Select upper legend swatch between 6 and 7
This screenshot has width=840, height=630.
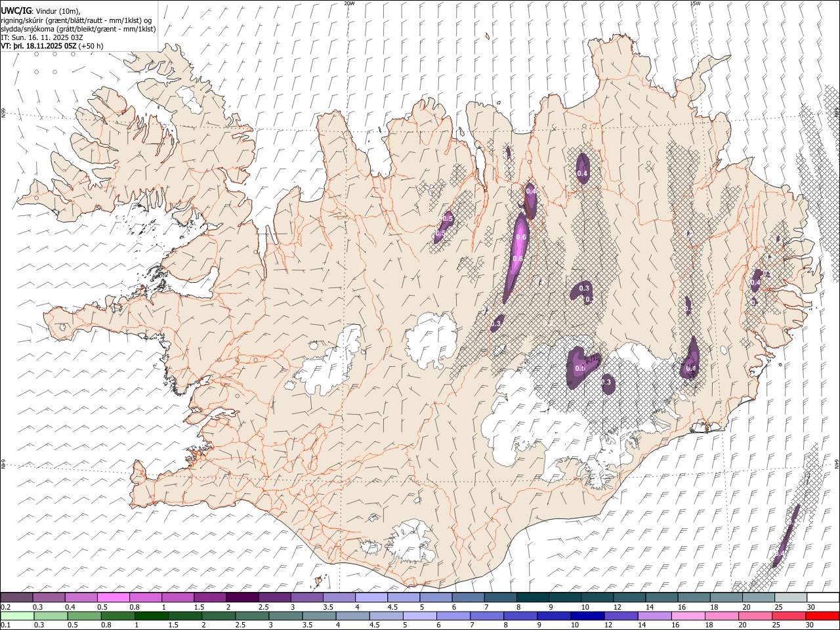[468, 597]
